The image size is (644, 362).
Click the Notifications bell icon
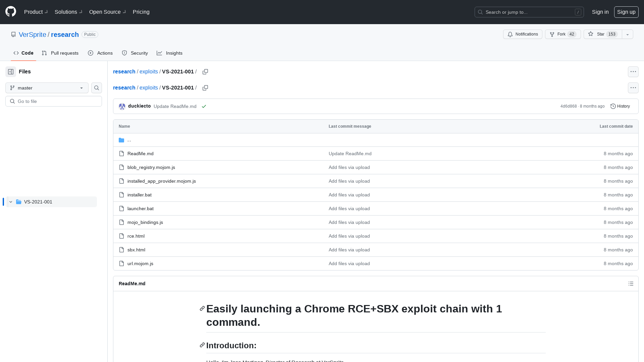pos(511,34)
